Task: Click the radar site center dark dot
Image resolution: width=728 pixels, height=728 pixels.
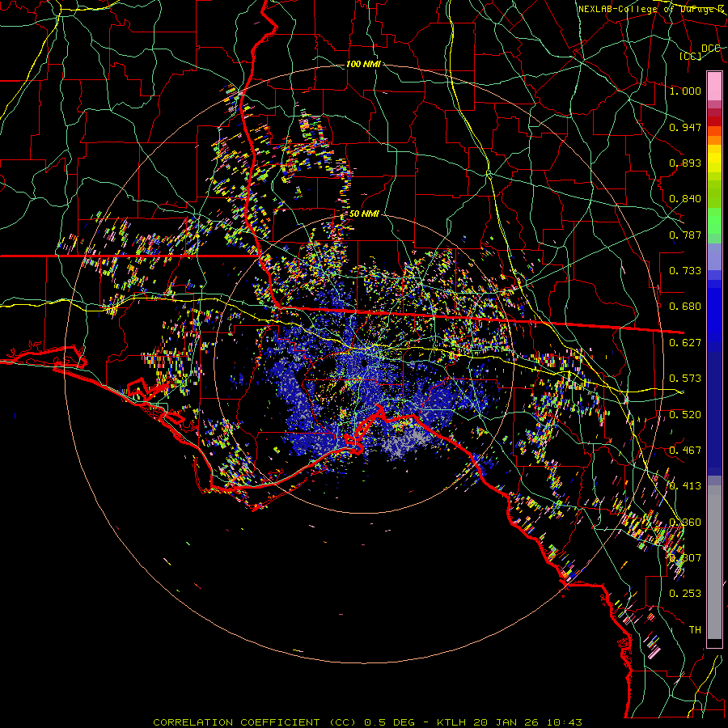Action: pos(364,362)
